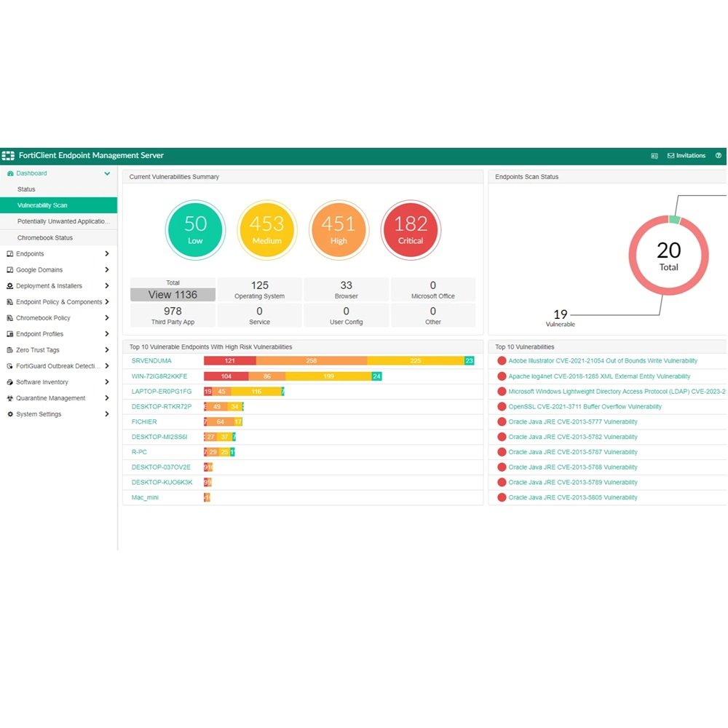Open Oracle Java JRE CVE-2013-5777 vulnerability link
The width and height of the screenshot is (728, 728).
point(572,422)
